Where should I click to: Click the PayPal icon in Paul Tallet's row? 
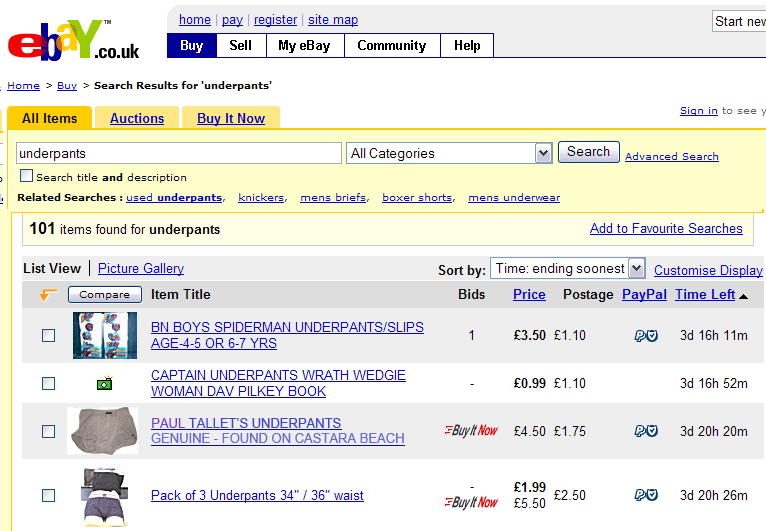point(646,431)
